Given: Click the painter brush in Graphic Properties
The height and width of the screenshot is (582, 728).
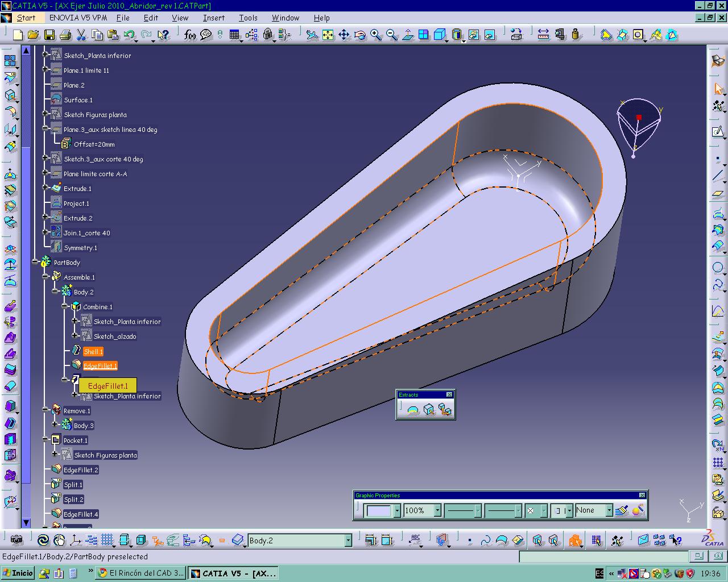Looking at the screenshot, I should point(622,510).
